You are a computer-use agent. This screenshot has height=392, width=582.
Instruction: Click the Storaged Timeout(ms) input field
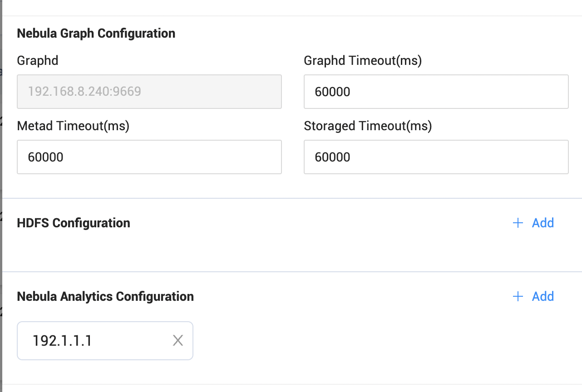pyautogui.click(x=436, y=157)
